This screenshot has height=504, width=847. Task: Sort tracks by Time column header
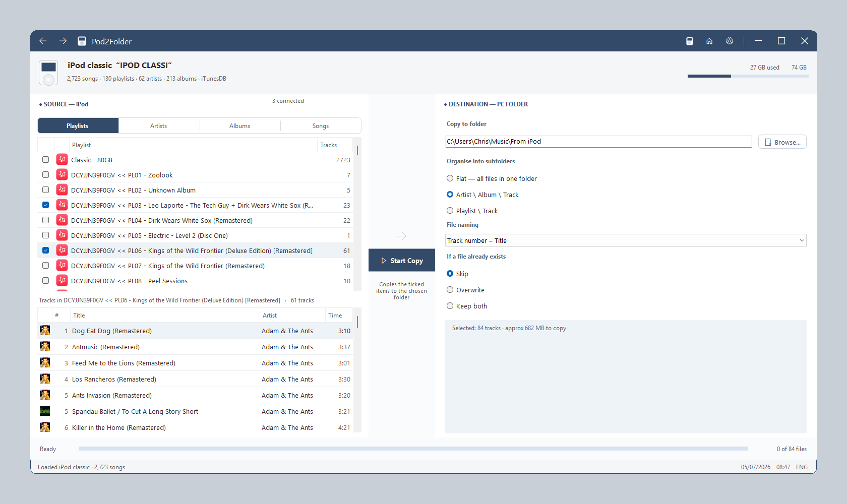[339, 315]
